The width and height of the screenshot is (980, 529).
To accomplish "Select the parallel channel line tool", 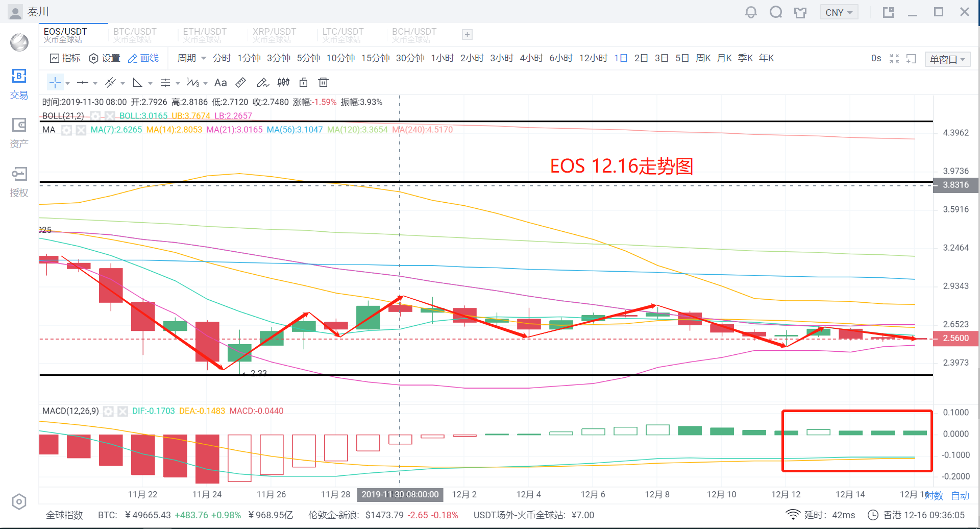I will tap(110, 82).
